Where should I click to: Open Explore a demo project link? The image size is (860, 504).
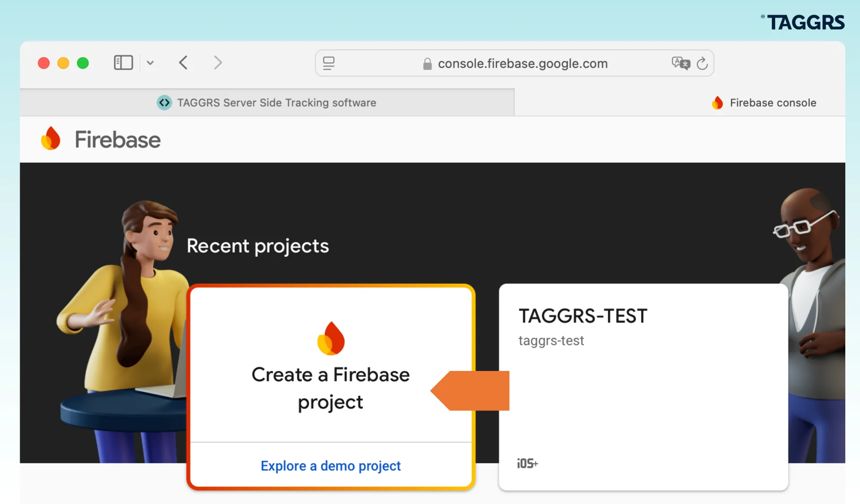331,466
